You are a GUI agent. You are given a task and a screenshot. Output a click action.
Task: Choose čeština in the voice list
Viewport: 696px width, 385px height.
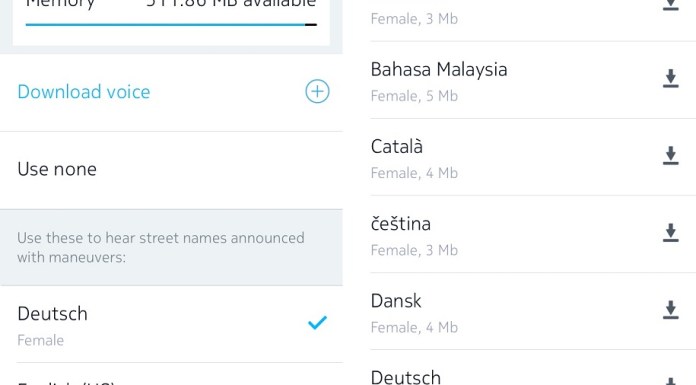[533, 234]
